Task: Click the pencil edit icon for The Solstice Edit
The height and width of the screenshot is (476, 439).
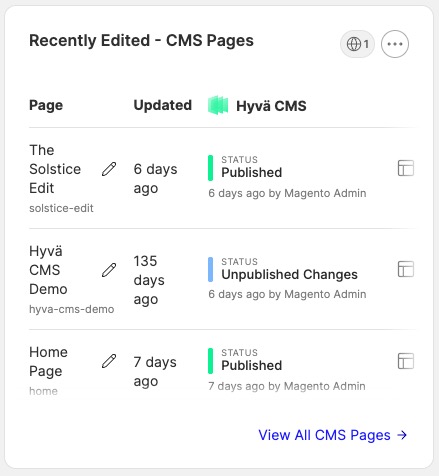Action: coord(109,169)
